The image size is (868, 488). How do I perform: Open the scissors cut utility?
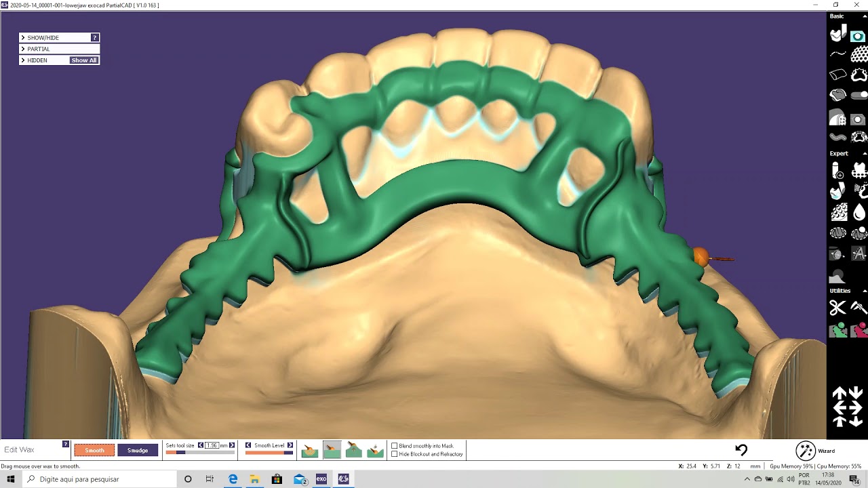(838, 308)
